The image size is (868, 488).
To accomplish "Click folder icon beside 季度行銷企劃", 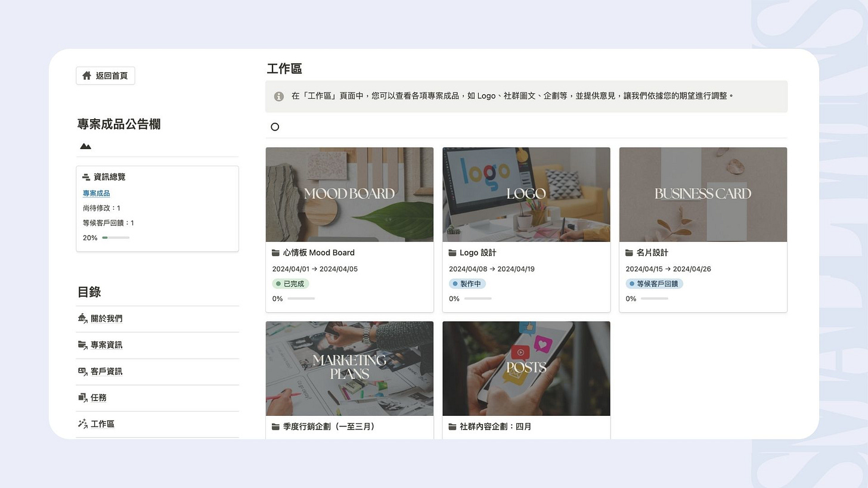I will point(275,427).
